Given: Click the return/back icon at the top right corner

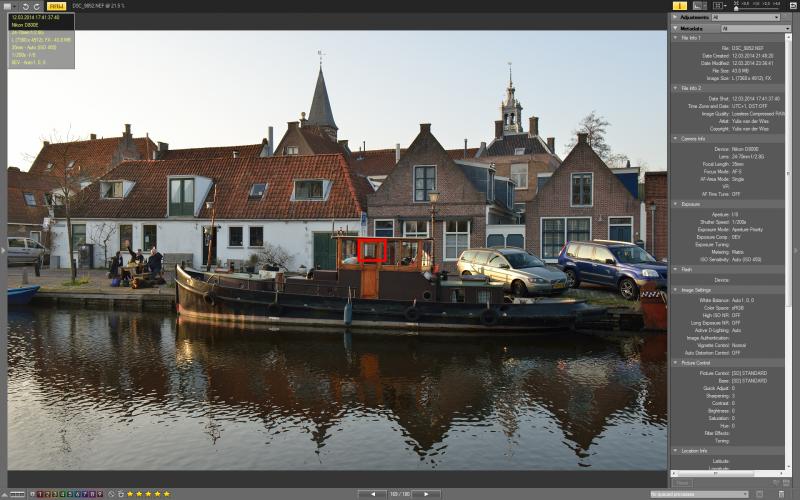Looking at the screenshot, I should (793, 6).
